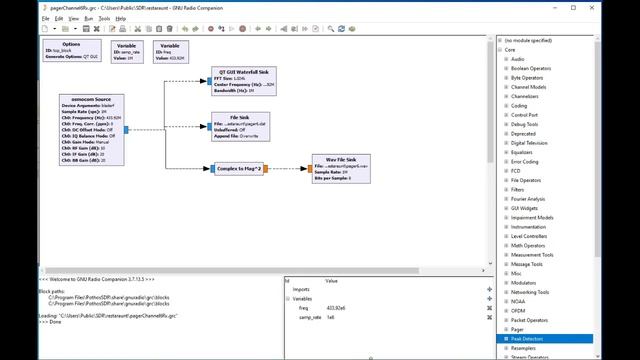
Task: Select the File Sink block
Action: 240,127
